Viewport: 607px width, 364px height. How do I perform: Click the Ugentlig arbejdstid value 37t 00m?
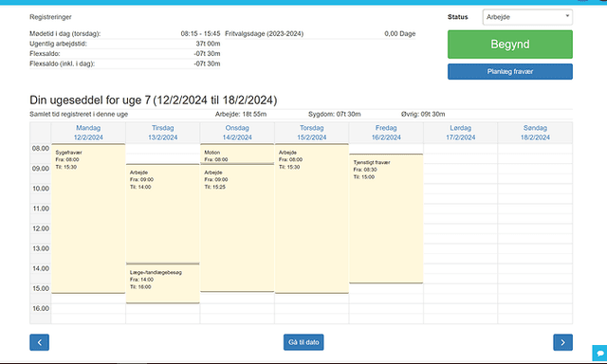coord(208,44)
